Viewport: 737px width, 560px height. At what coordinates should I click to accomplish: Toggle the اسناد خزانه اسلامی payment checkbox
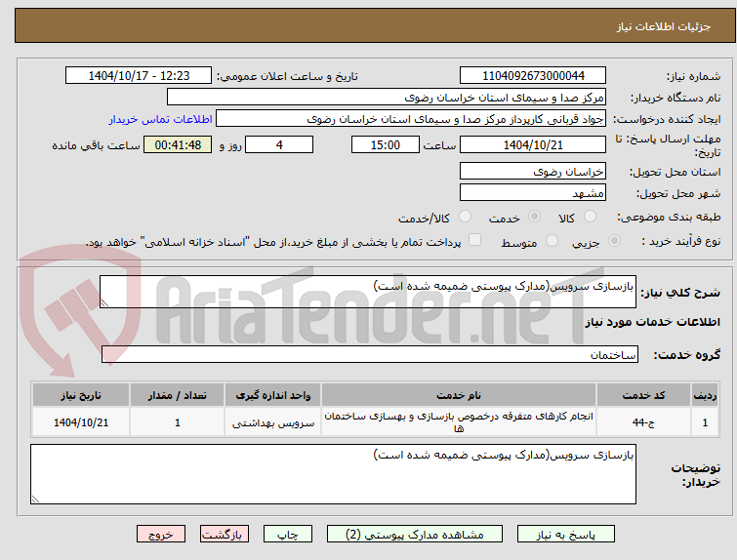click(x=475, y=240)
